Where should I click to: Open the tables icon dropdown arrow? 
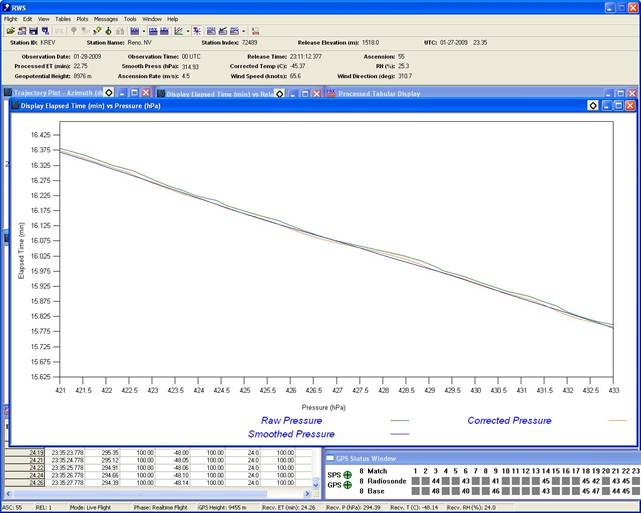pos(144,31)
